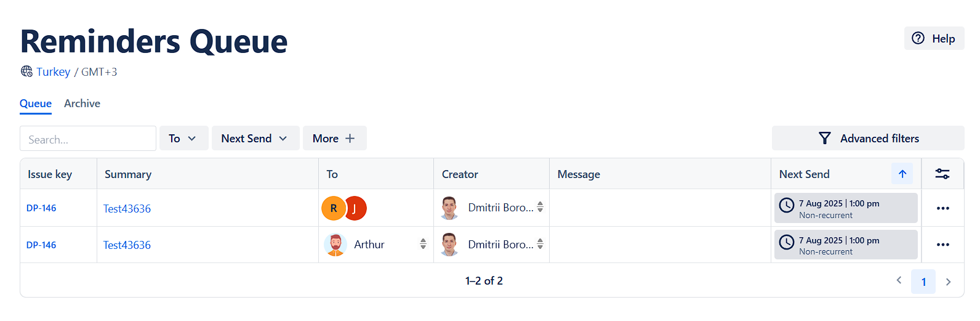Expand the Next Send filter dropdown
The height and width of the screenshot is (321, 980).
click(255, 139)
